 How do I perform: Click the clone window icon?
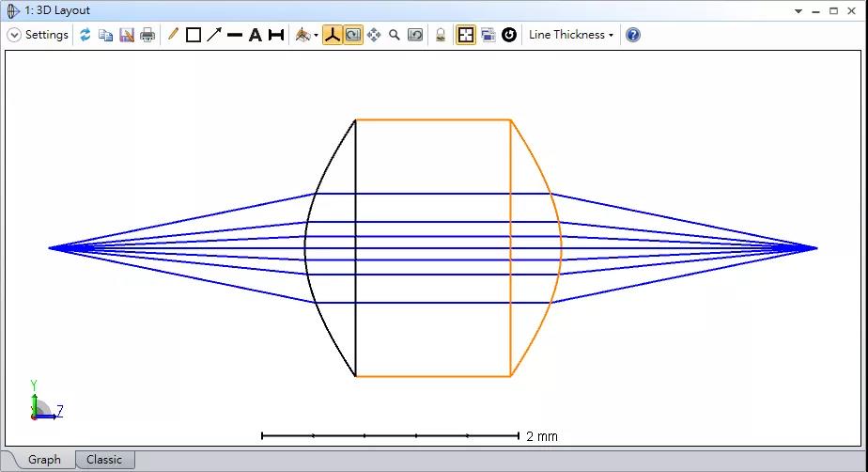pyautogui.click(x=488, y=35)
